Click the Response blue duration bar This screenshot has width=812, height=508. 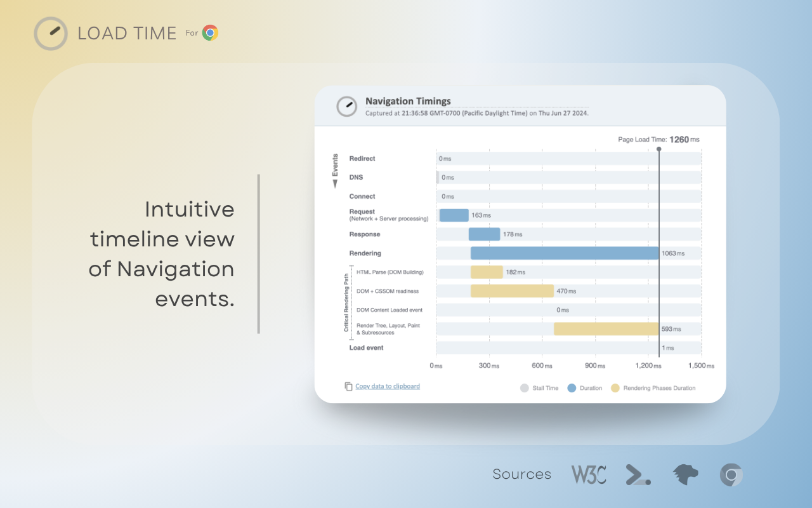485,234
